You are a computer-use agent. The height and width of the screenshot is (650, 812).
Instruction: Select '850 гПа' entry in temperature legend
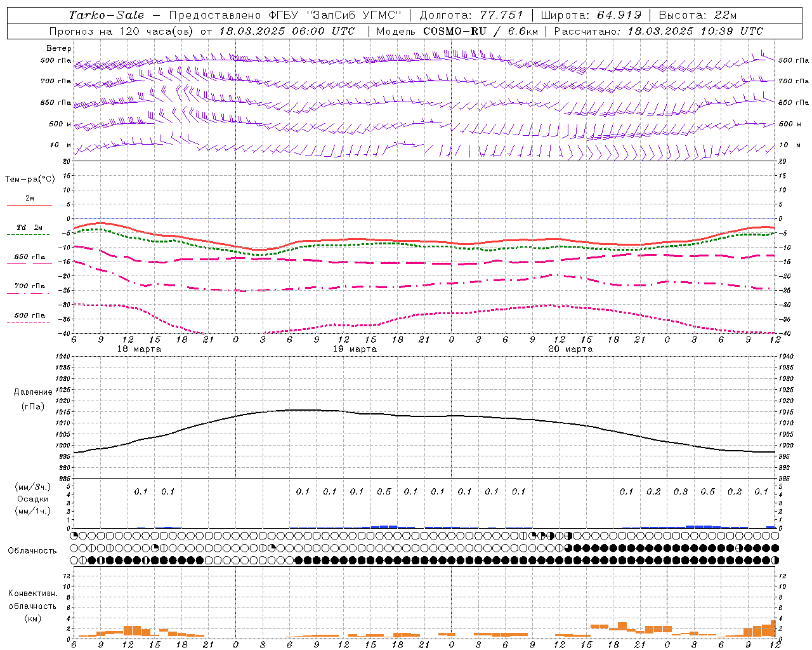(30, 257)
